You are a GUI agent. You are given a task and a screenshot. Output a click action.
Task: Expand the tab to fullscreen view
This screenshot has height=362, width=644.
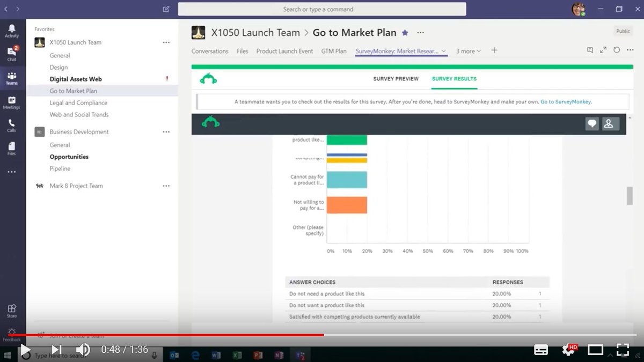point(603,49)
